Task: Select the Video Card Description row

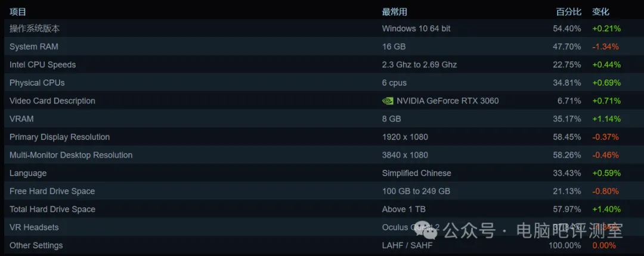Action: pyautogui.click(x=322, y=101)
